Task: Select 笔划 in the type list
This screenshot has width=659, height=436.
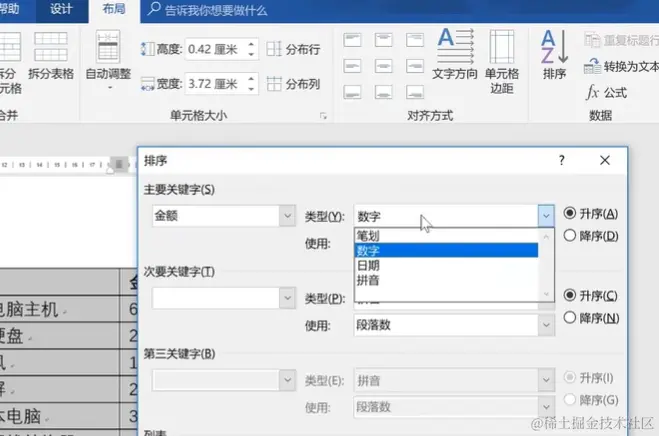Action: [x=446, y=236]
